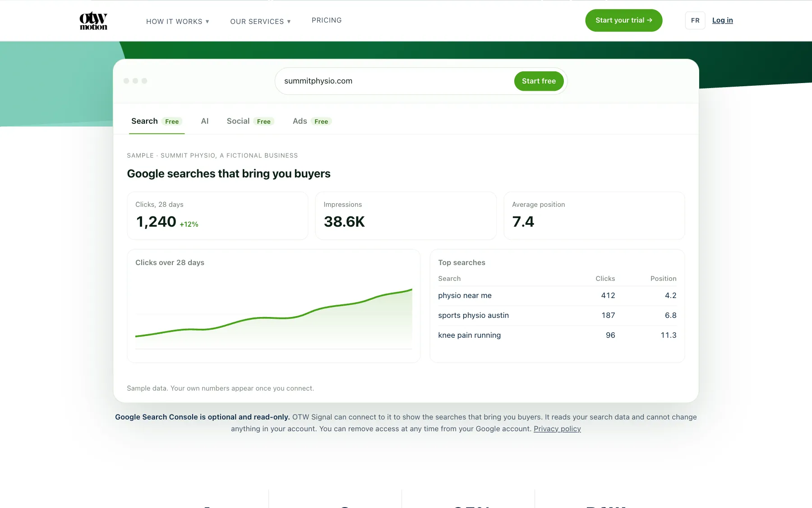
Task: Click the +12% change indicator
Action: (189, 224)
